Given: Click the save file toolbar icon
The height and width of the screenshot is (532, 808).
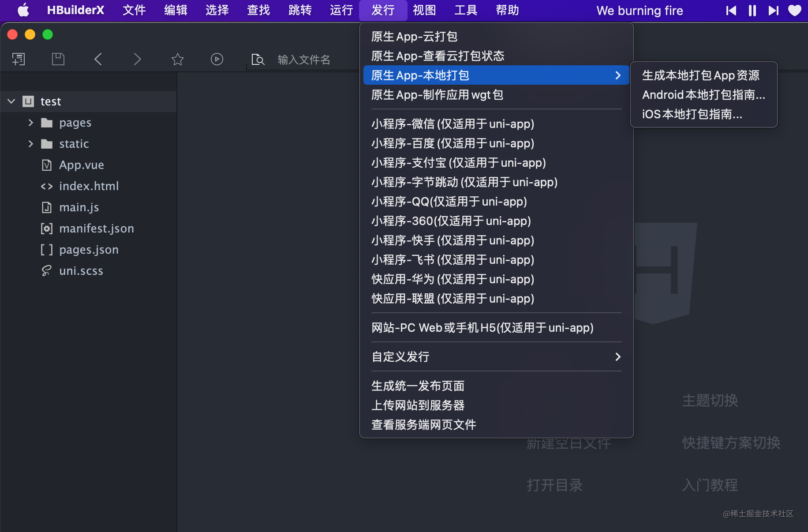Looking at the screenshot, I should [58, 59].
